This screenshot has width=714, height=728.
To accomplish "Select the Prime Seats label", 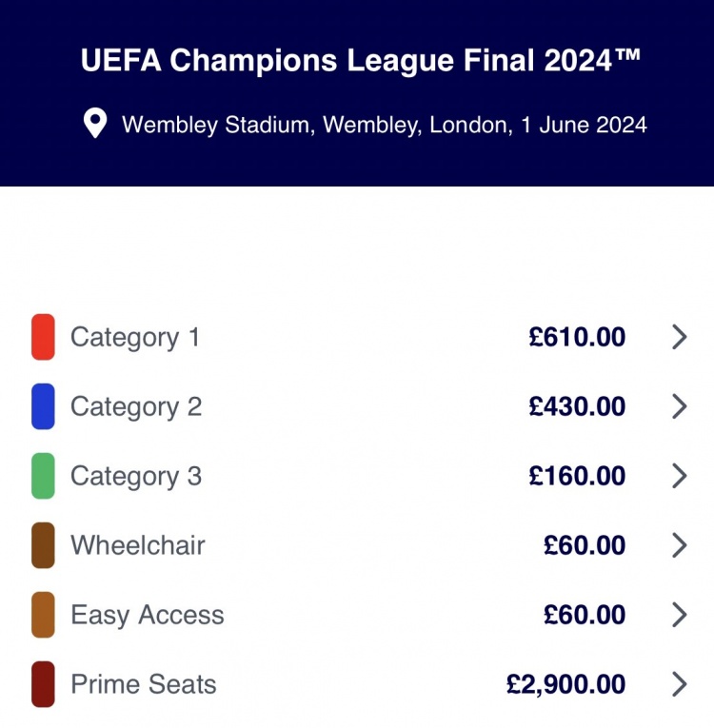I will (143, 684).
